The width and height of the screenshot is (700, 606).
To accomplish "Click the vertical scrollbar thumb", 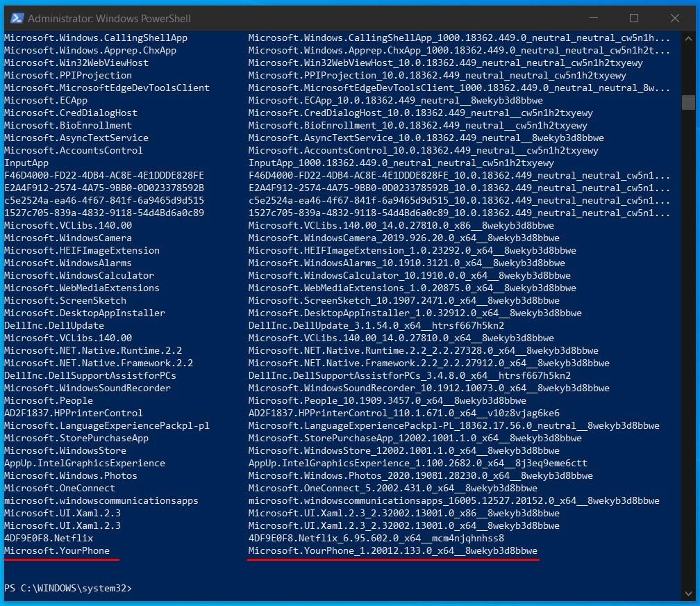I will (x=688, y=102).
